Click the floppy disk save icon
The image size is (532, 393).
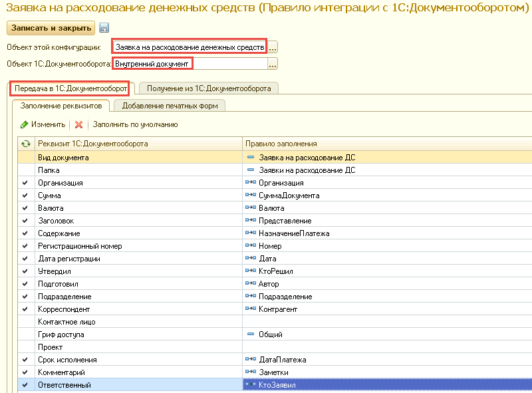104,28
